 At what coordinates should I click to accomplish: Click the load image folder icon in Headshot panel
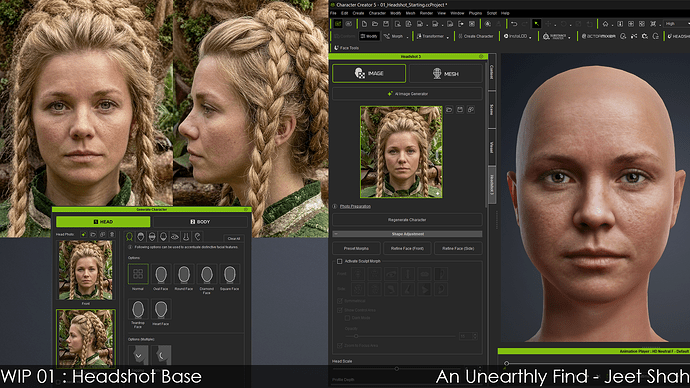coord(449,109)
